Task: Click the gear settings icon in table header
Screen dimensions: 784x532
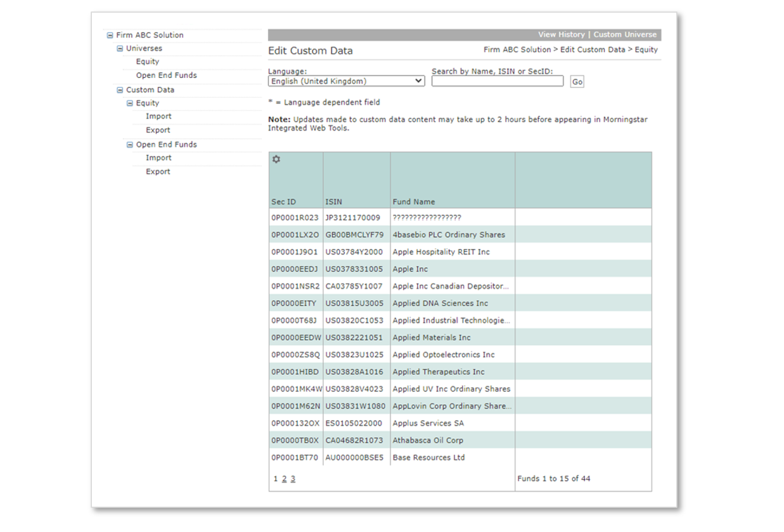Action: point(276,160)
